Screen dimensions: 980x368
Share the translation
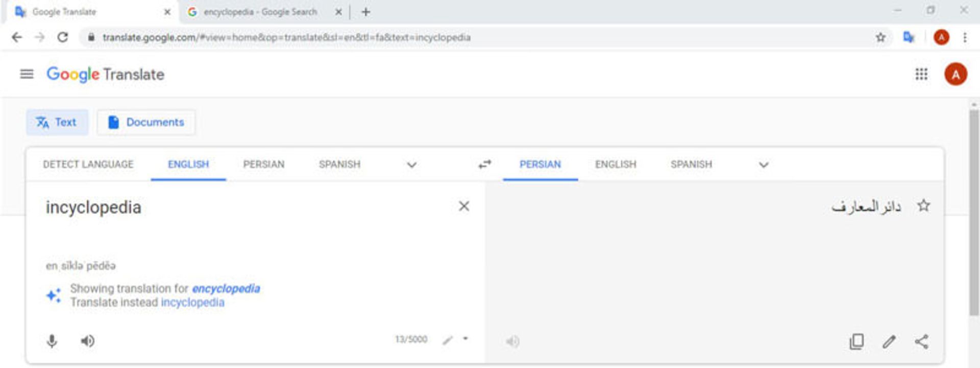point(922,341)
